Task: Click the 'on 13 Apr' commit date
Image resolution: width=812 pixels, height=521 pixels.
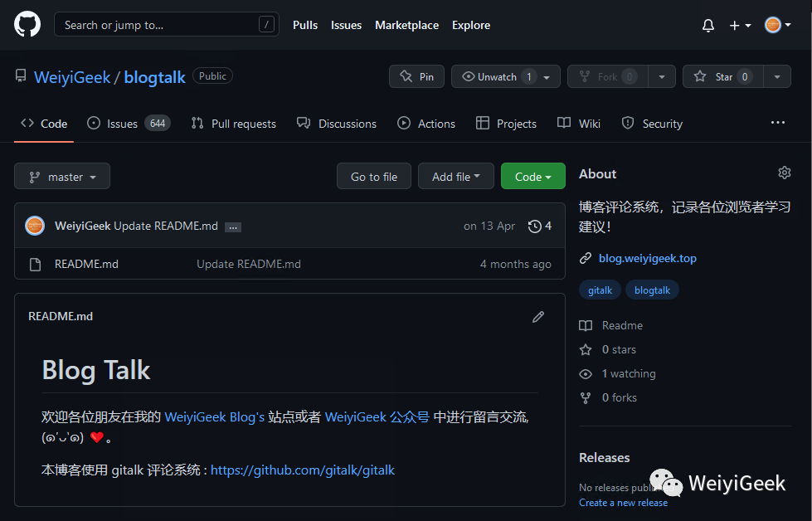Action: (489, 226)
